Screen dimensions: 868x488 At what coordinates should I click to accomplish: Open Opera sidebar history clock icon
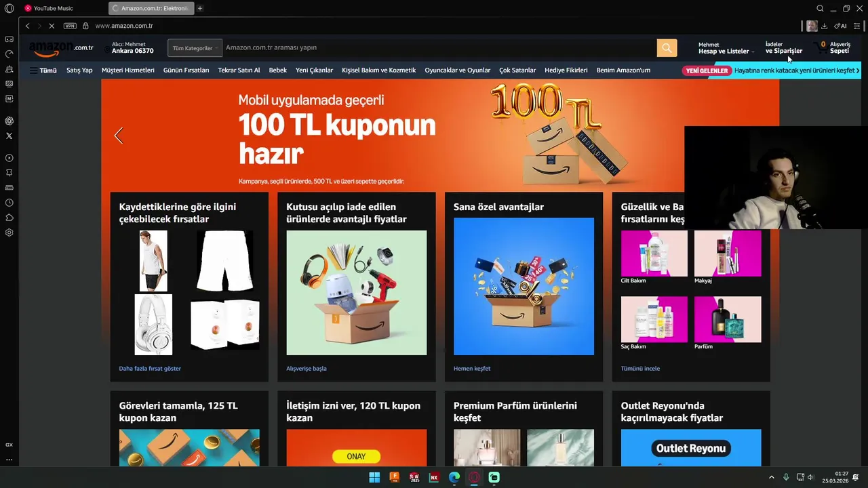[9, 203]
